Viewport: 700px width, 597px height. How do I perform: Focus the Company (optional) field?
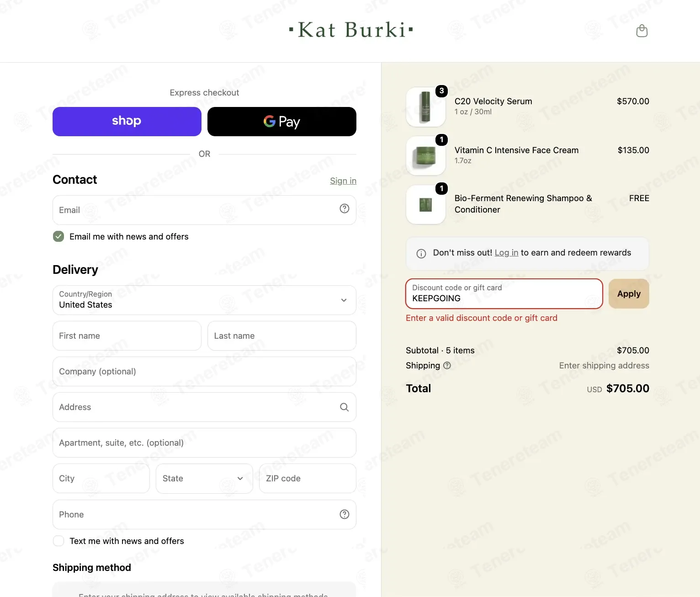pyautogui.click(x=204, y=371)
